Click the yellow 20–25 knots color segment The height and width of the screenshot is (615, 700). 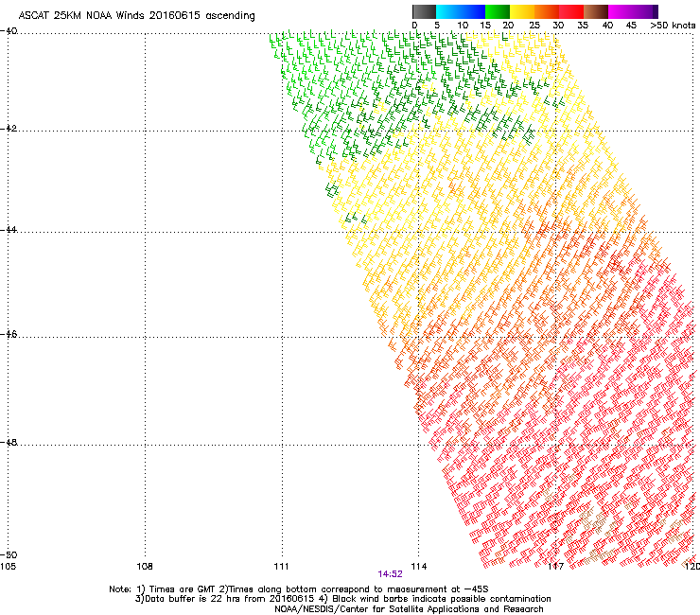click(x=522, y=11)
